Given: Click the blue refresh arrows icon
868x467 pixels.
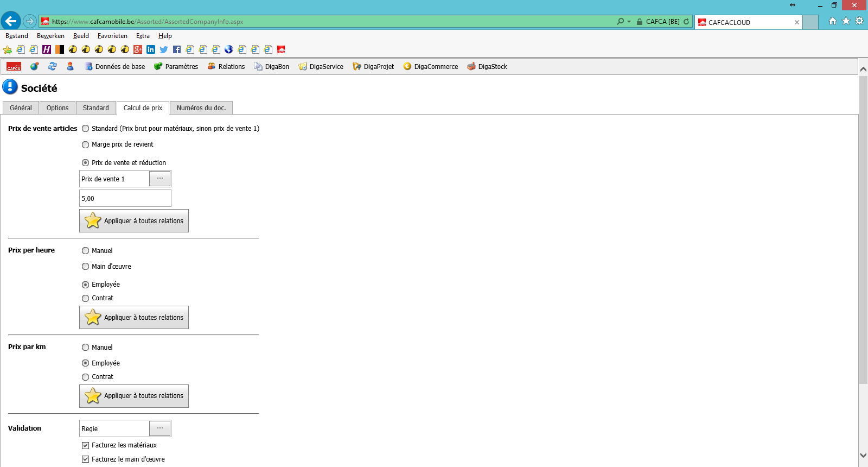Looking at the screenshot, I should [x=52, y=66].
